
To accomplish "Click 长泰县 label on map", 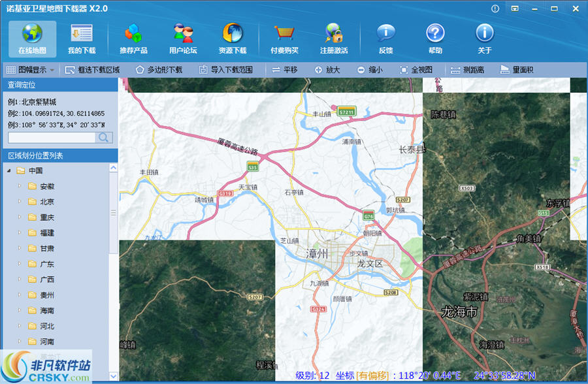I will [412, 150].
